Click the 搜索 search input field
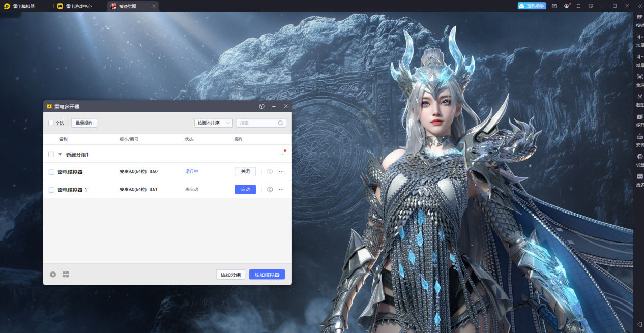644x333 pixels. click(257, 123)
